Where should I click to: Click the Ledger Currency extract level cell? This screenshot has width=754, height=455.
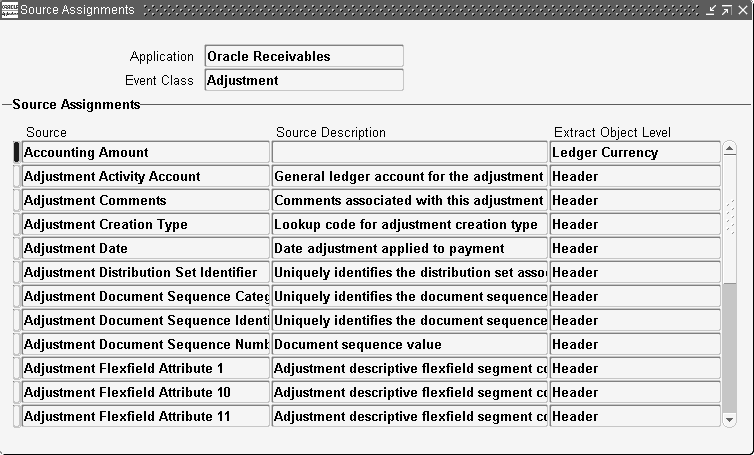(x=635, y=152)
